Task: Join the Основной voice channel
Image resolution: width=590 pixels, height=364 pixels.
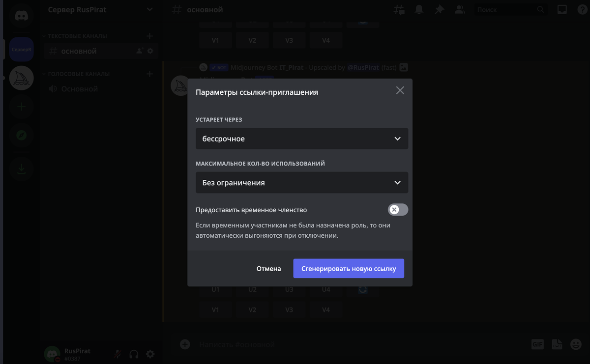Action: pyautogui.click(x=80, y=89)
